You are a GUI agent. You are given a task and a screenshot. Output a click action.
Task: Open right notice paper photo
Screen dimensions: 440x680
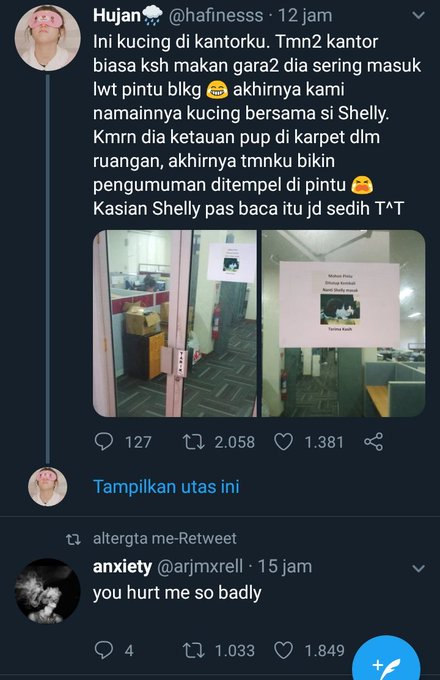[x=343, y=324]
